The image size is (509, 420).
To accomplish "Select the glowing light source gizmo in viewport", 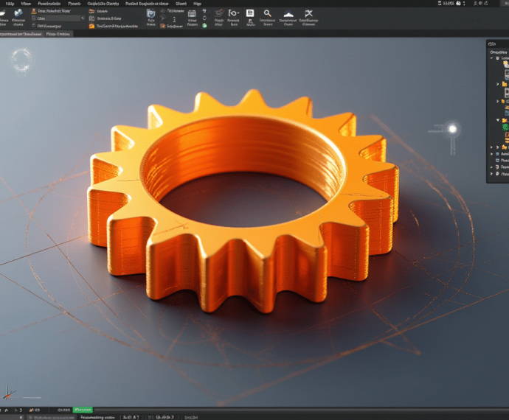I will pyautogui.click(x=452, y=129).
